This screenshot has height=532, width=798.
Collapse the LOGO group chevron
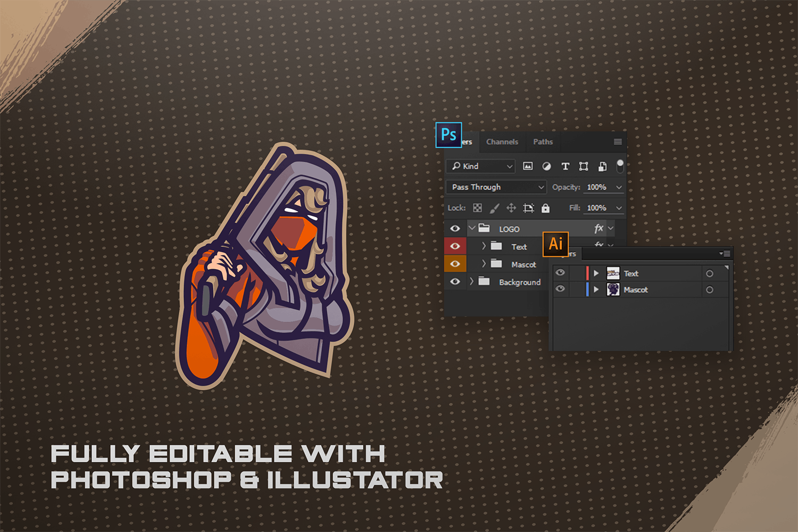tap(472, 228)
